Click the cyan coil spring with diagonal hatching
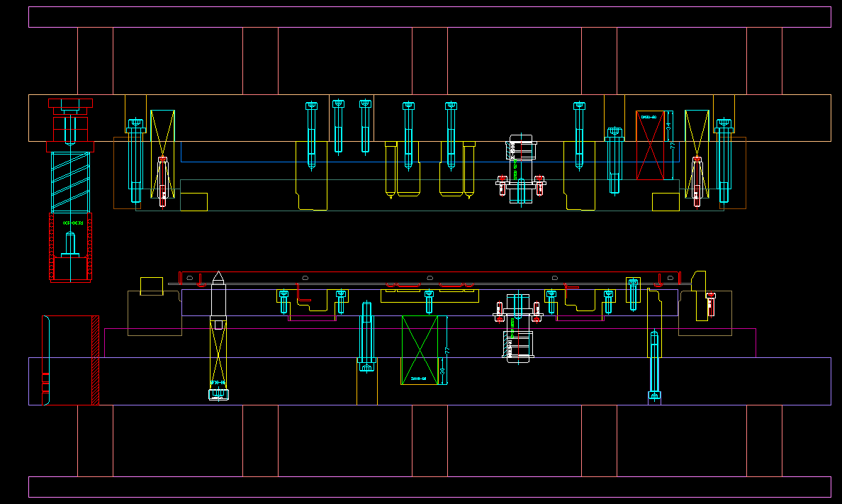842x504 pixels. (x=70, y=182)
